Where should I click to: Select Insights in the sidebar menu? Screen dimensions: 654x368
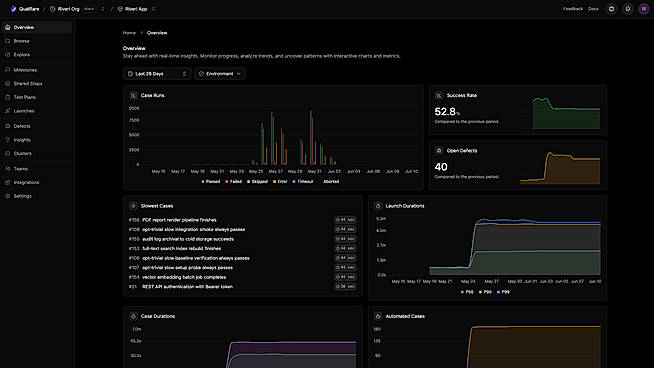tap(37, 140)
